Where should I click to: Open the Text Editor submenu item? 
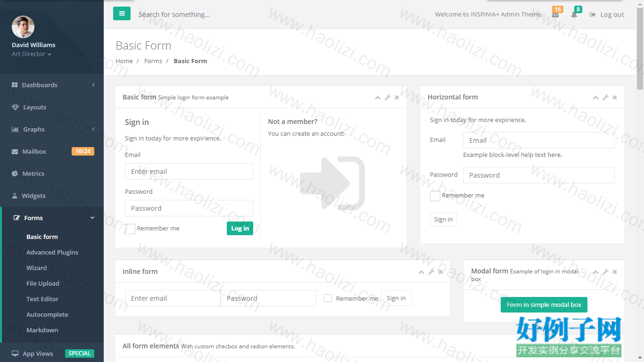coord(42,299)
